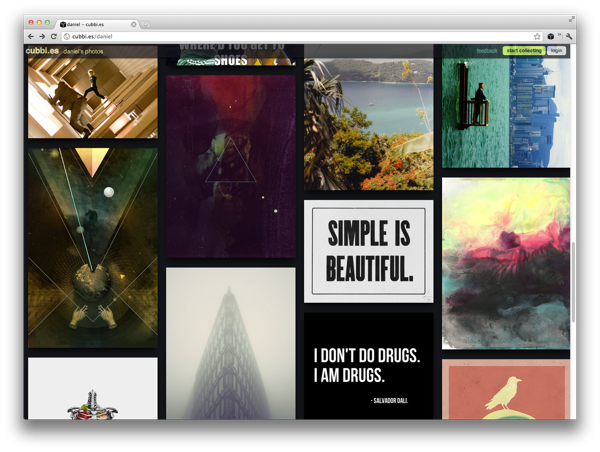Reload the cubbi.es page
The height and width of the screenshot is (452, 600).
(x=53, y=36)
